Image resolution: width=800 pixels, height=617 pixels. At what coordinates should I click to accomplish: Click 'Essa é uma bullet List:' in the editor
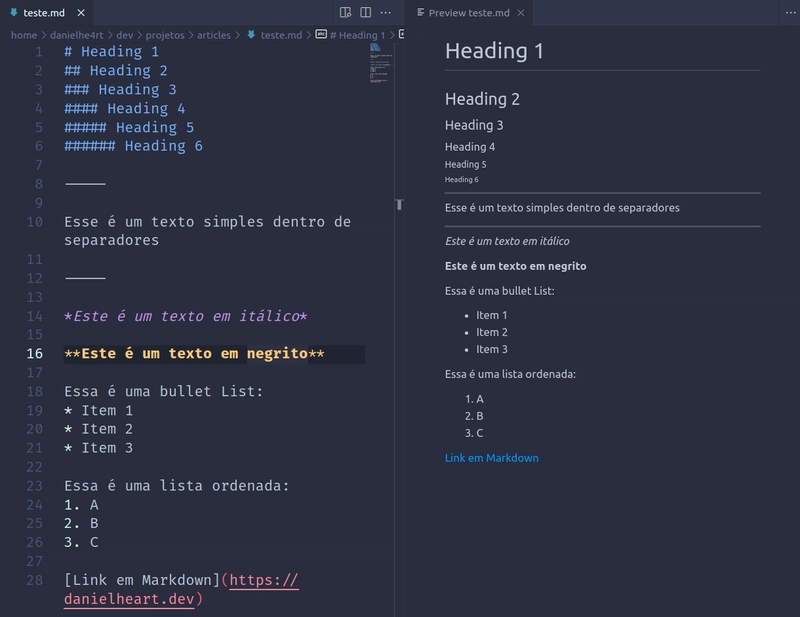click(x=163, y=391)
